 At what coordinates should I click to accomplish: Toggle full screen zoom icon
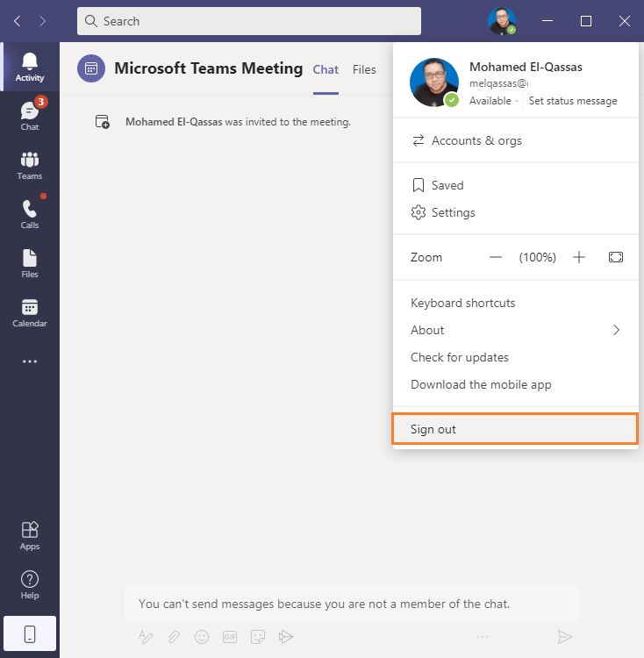[x=615, y=257]
